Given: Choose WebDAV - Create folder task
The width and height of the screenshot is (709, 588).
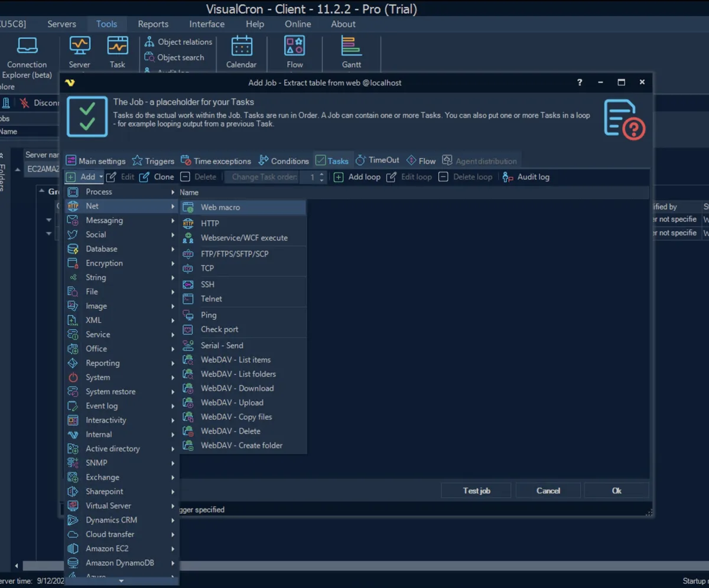Looking at the screenshot, I should point(244,446).
